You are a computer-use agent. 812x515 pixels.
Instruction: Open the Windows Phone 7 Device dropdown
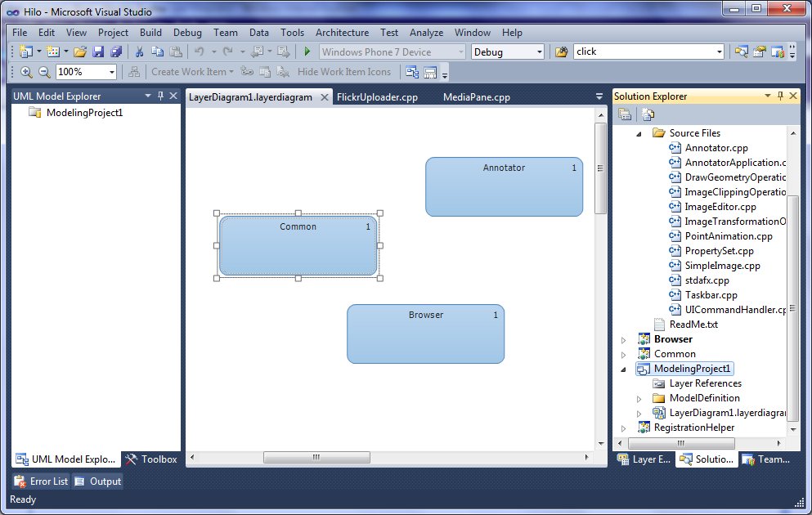click(460, 51)
